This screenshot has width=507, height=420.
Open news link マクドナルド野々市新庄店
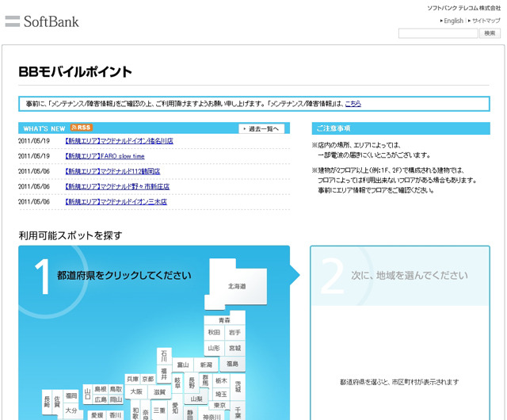pos(117,187)
